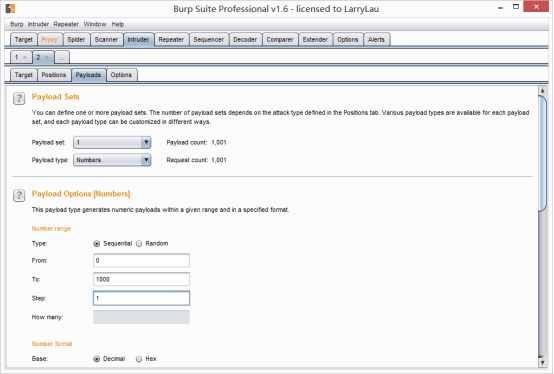
Task: Open Intruder Options sub-tab
Action: click(121, 75)
